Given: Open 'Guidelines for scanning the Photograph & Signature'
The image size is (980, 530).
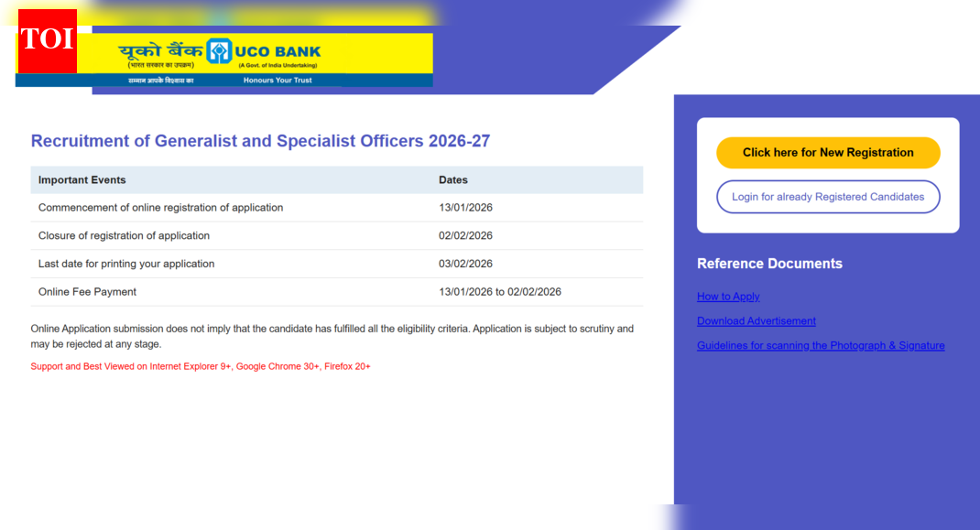Looking at the screenshot, I should [821, 345].
